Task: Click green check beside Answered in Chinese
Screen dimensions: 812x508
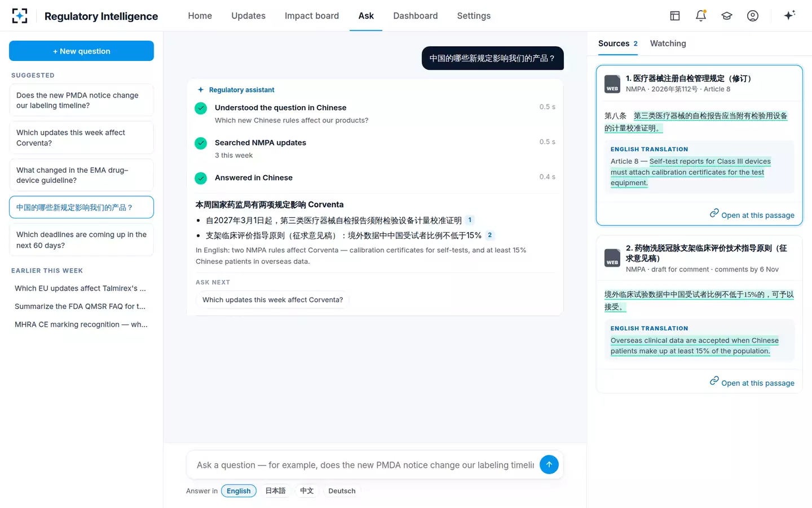Action: pyautogui.click(x=201, y=178)
